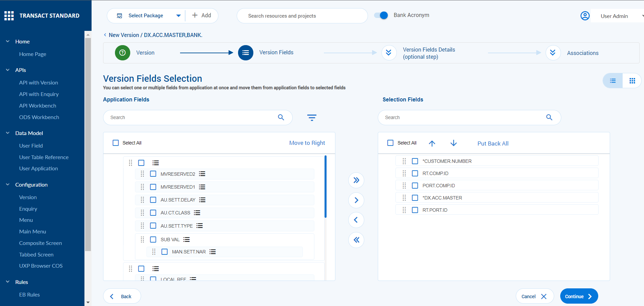Click the user profile avatar icon
The width and height of the screenshot is (644, 306).
tap(585, 16)
